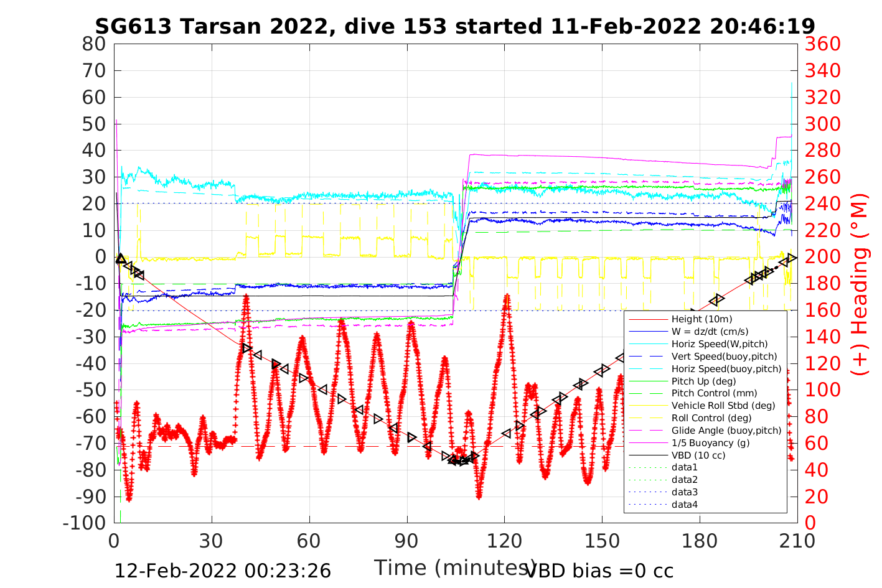Viewport: 882px width, 588px height.
Task: Select legend entry "data2"
Action: (685, 480)
